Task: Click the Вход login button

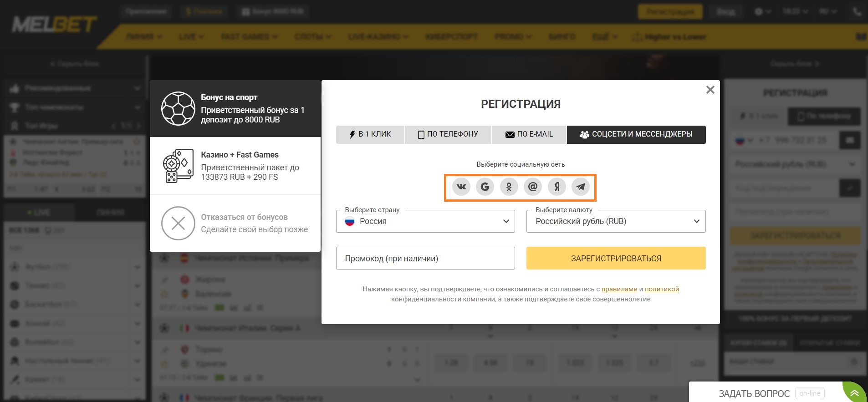Action: click(x=726, y=12)
